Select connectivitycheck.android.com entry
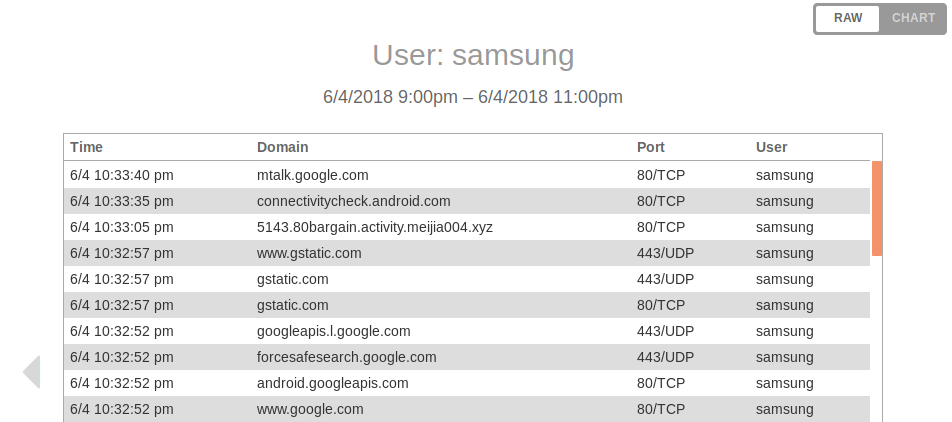Image resolution: width=952 pixels, height=422 pixels. click(x=353, y=201)
